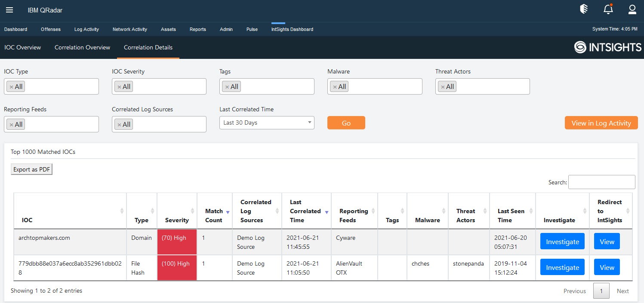Select the archtopmakers.com IOC cell
Viewport: 644px width, 303px height.
(x=70, y=242)
